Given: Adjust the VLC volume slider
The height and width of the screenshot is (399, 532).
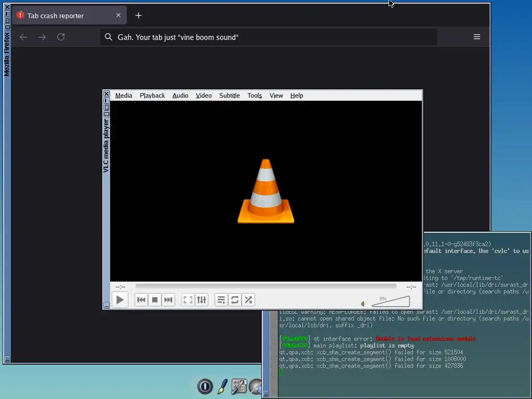Looking at the screenshot, I should point(391,301).
